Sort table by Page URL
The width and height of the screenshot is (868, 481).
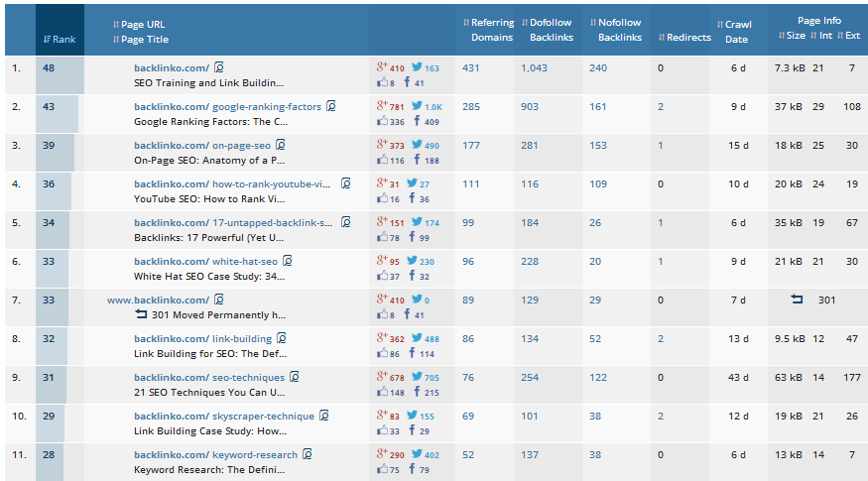coord(139,25)
